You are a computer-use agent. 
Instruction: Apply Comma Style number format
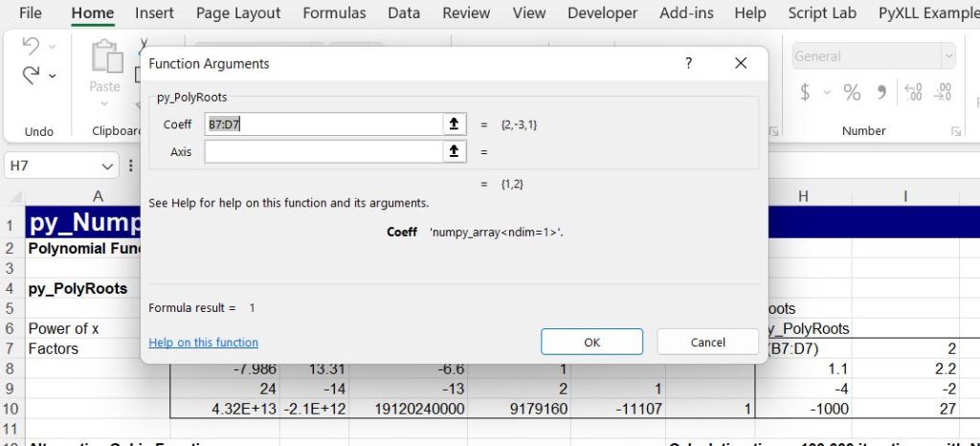tap(881, 93)
